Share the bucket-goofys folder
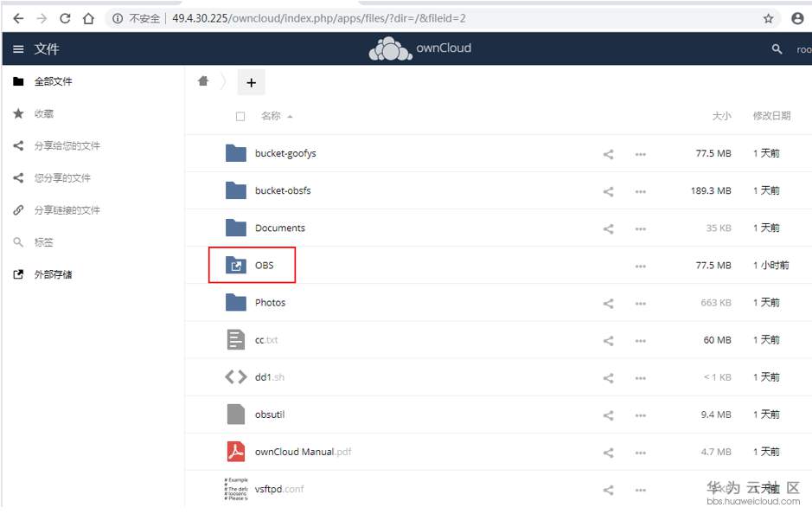Viewport: 812px width, 514px height. [x=609, y=154]
